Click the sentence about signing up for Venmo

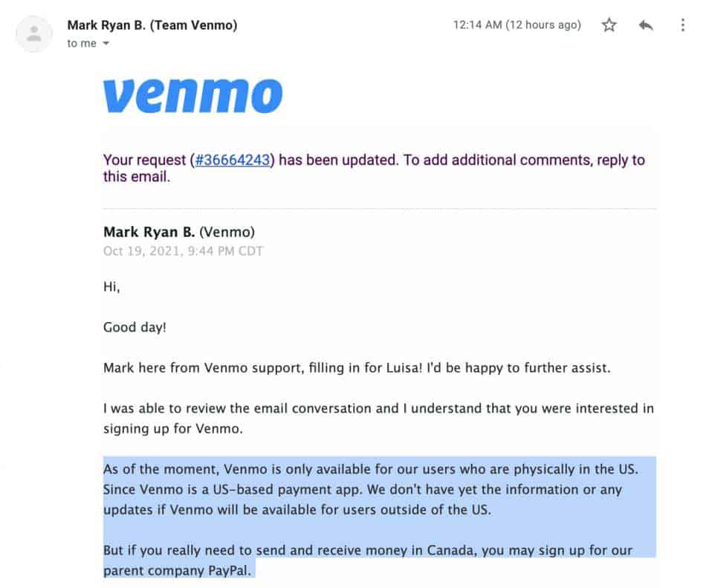pos(378,419)
